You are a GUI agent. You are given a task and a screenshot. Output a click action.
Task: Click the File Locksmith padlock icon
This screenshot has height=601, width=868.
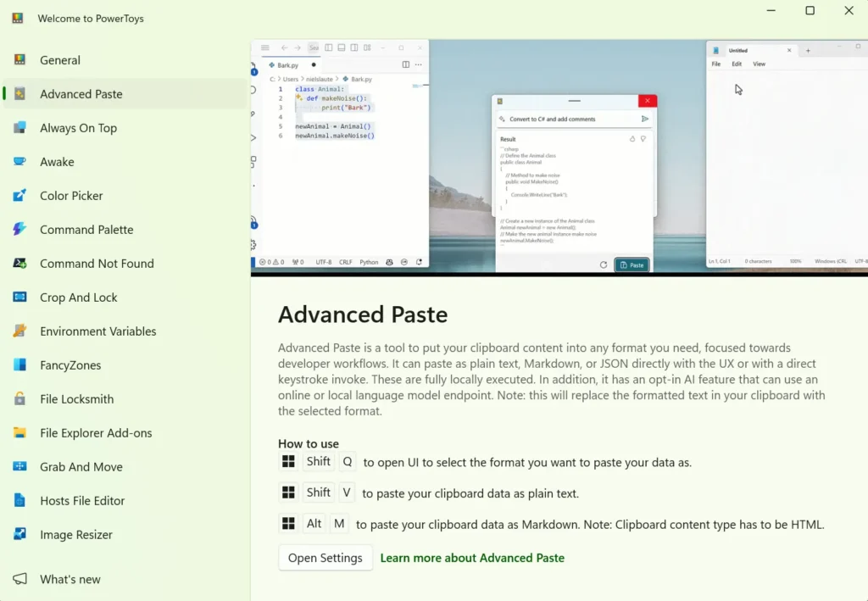tap(19, 398)
